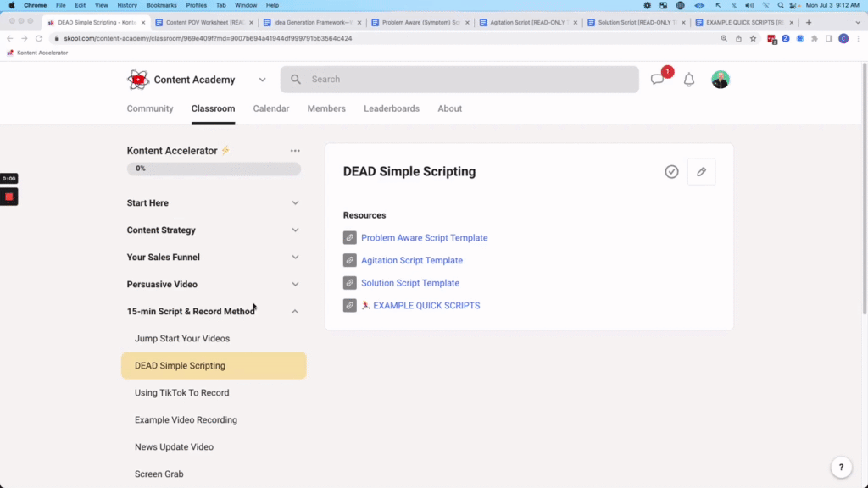Open Problem Aware Script Template link

(x=425, y=237)
